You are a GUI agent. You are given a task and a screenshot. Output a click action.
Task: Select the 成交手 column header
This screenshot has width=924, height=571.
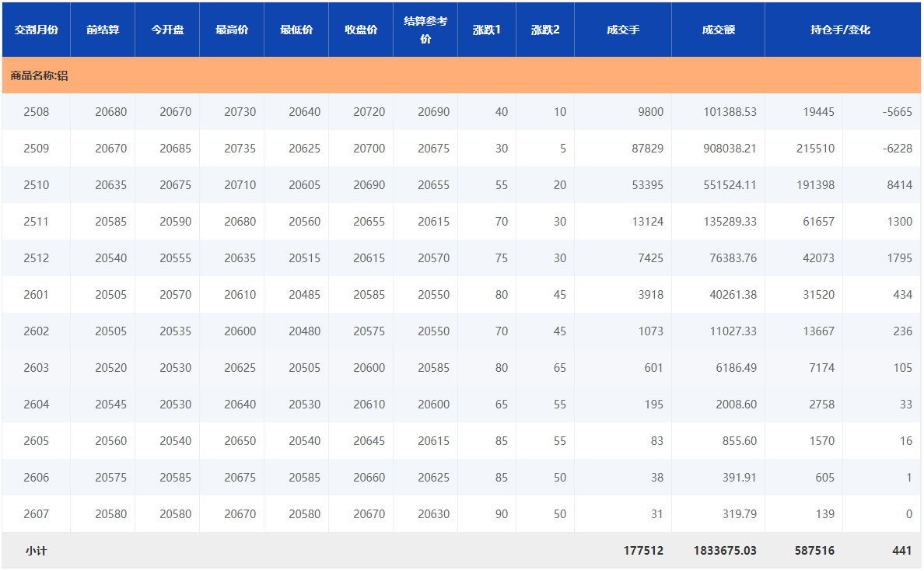(623, 30)
